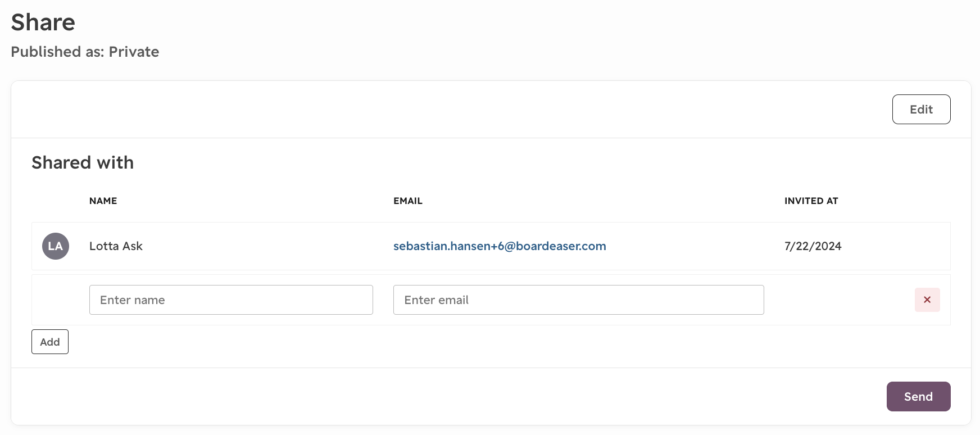
Task: Click the Shared with section heading
Action: pos(83,162)
